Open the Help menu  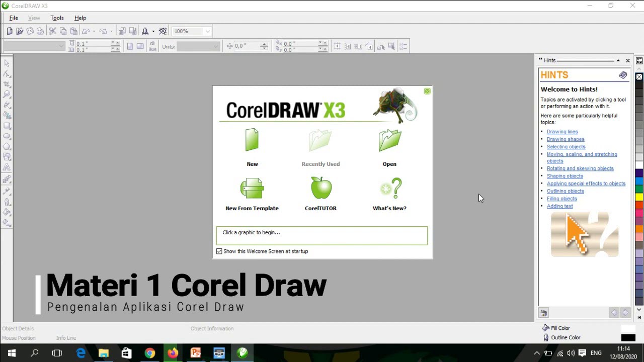pyautogui.click(x=80, y=18)
